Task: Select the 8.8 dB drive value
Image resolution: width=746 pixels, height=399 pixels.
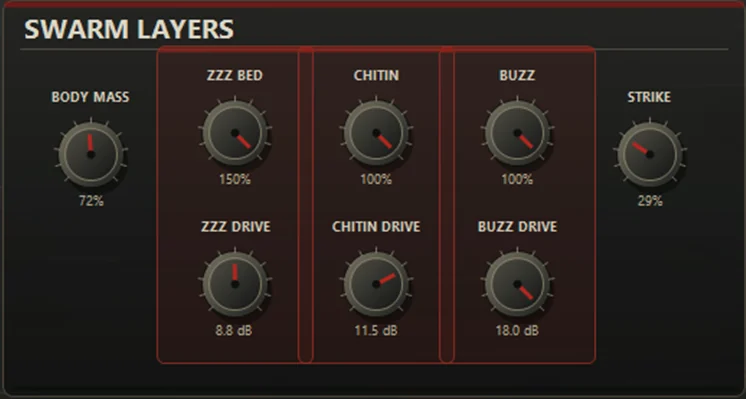Action: (234, 331)
